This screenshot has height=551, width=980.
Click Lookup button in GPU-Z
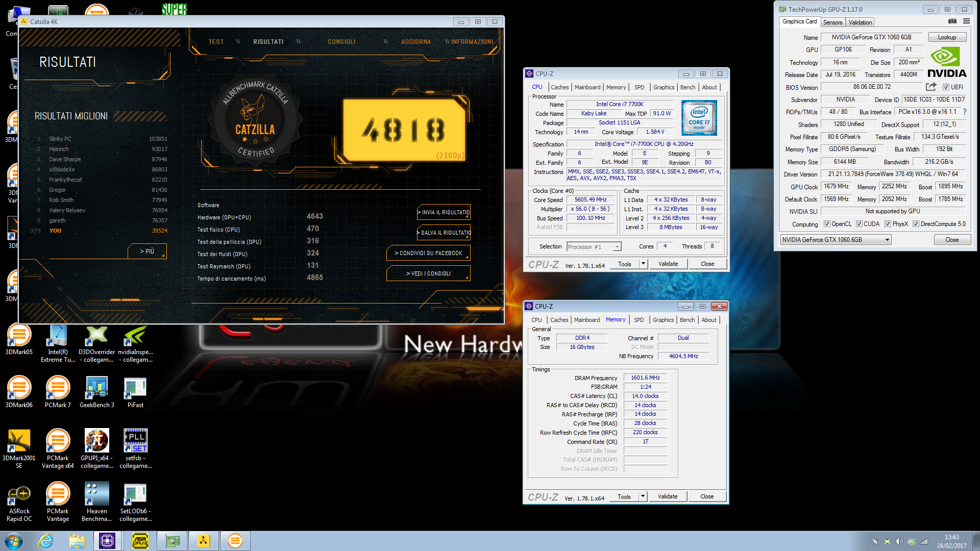pos(947,37)
